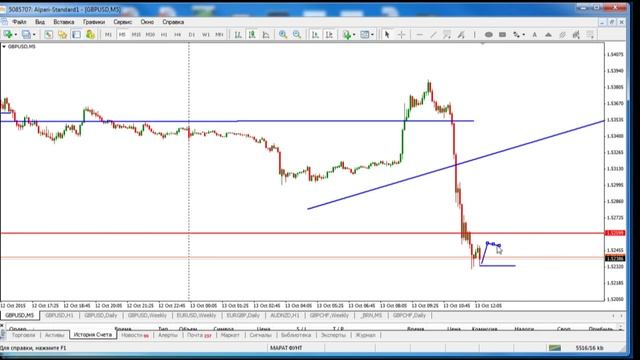Switch to EURUSD,Weekly chart tab

[x=196, y=316]
